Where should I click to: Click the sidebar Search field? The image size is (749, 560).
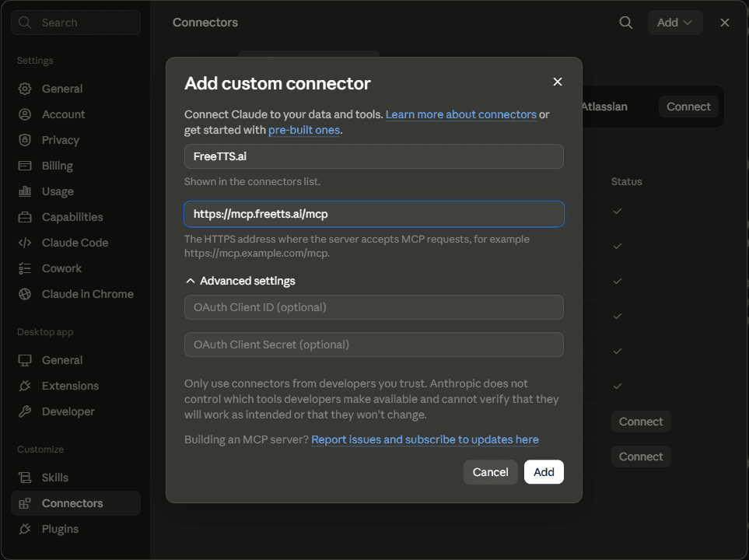(x=75, y=23)
